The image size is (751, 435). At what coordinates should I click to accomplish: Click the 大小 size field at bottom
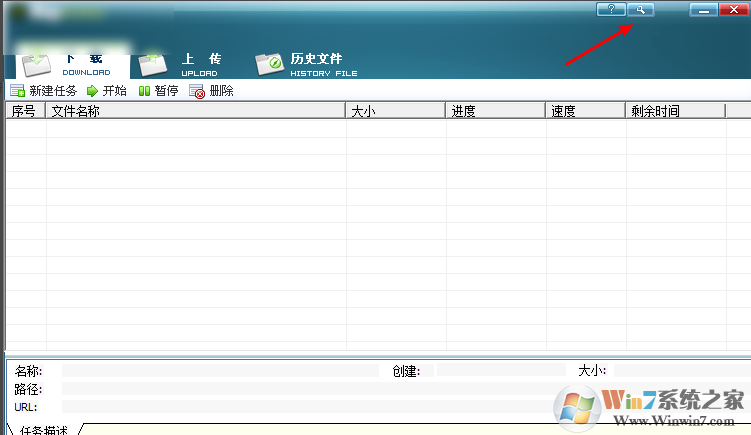coord(682,370)
